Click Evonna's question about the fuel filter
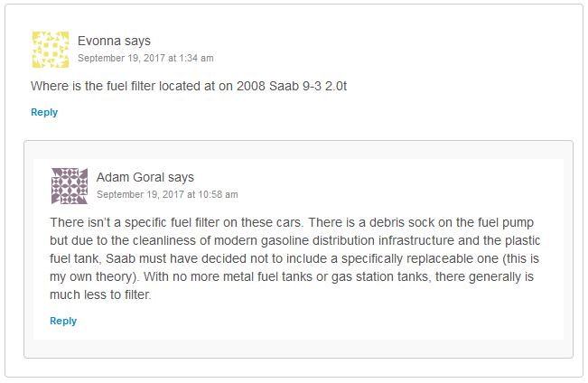The height and width of the screenshot is (383, 588). 189,86
